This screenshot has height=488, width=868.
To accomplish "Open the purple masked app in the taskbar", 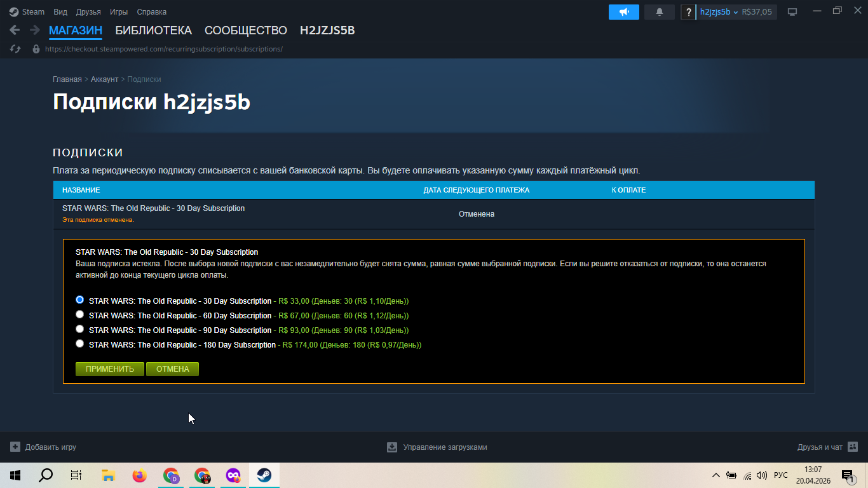I will (233, 475).
